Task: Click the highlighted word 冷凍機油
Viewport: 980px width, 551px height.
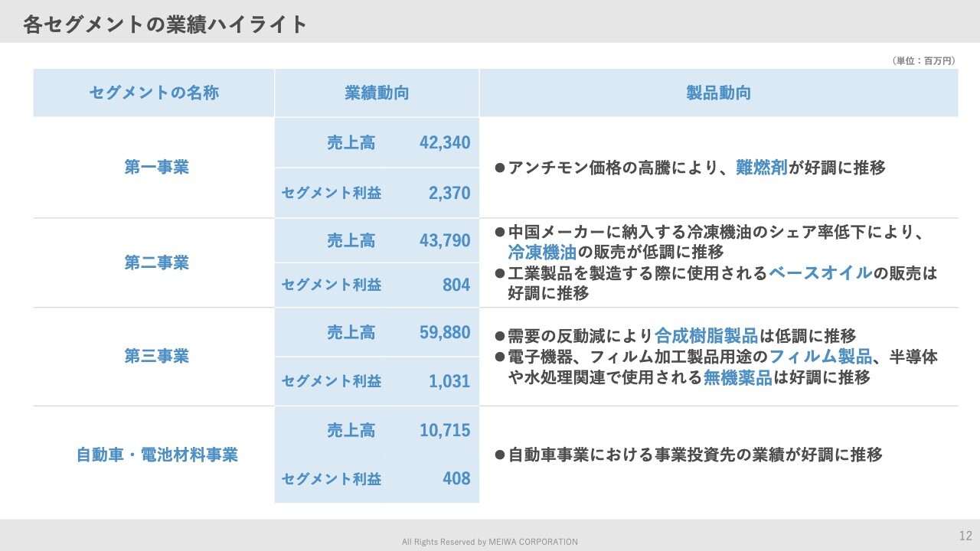Action: coord(542,253)
